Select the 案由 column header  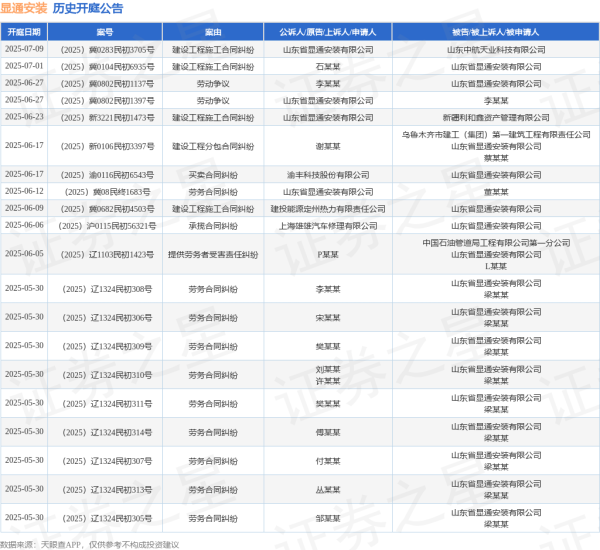(212, 32)
